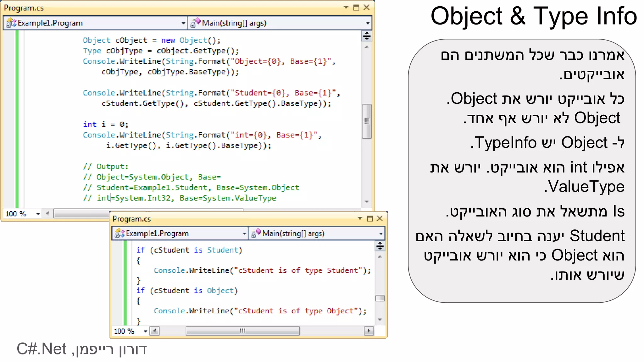
Task: Click vertical scrollbar up arrow in lower window
Action: (380, 257)
